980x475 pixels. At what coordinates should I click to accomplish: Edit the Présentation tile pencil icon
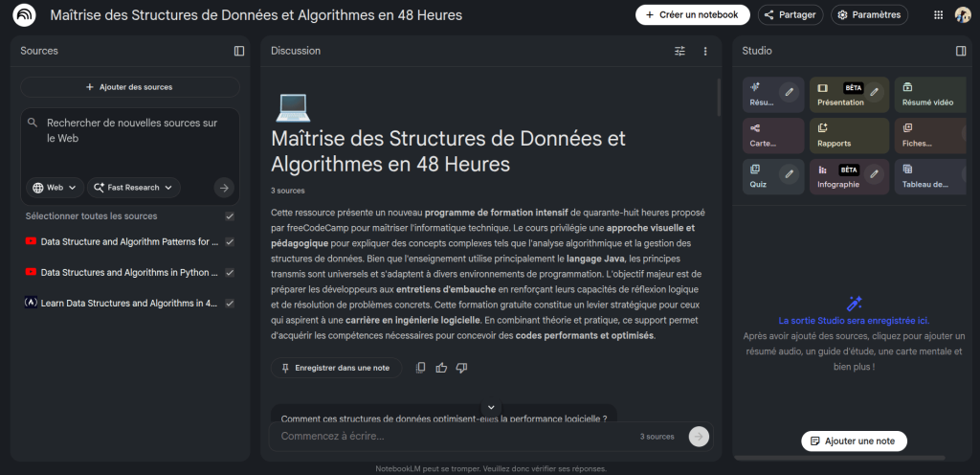point(875,92)
